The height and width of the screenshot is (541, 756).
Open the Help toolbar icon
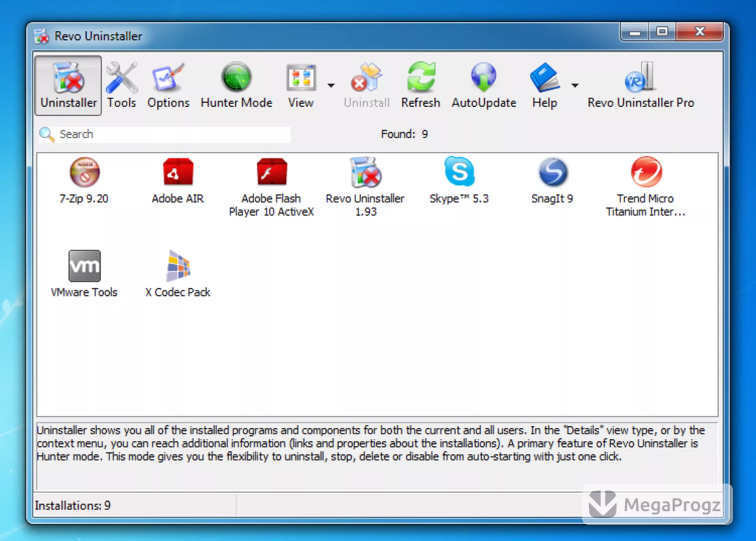[x=545, y=85]
